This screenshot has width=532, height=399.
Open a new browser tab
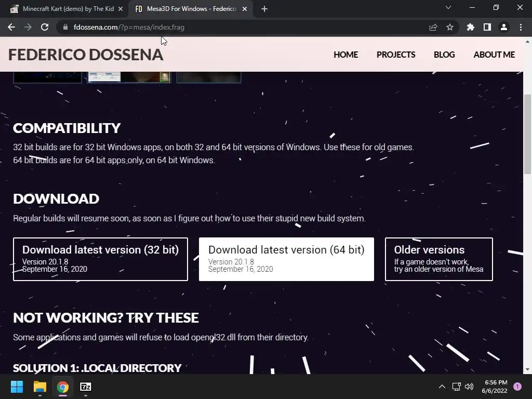(x=264, y=9)
